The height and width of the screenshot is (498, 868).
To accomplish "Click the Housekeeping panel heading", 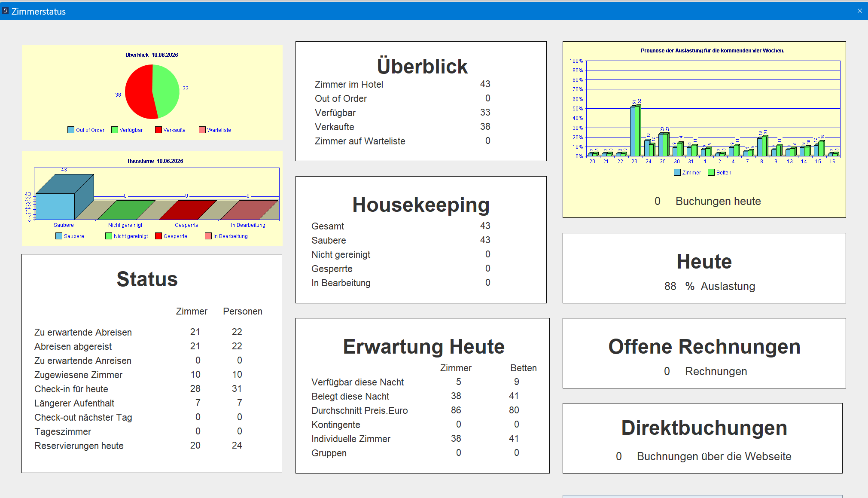I will tap(421, 205).
